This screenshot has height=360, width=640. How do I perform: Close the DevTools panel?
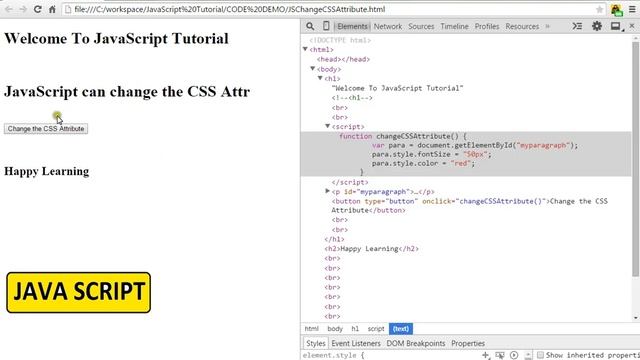point(632,26)
